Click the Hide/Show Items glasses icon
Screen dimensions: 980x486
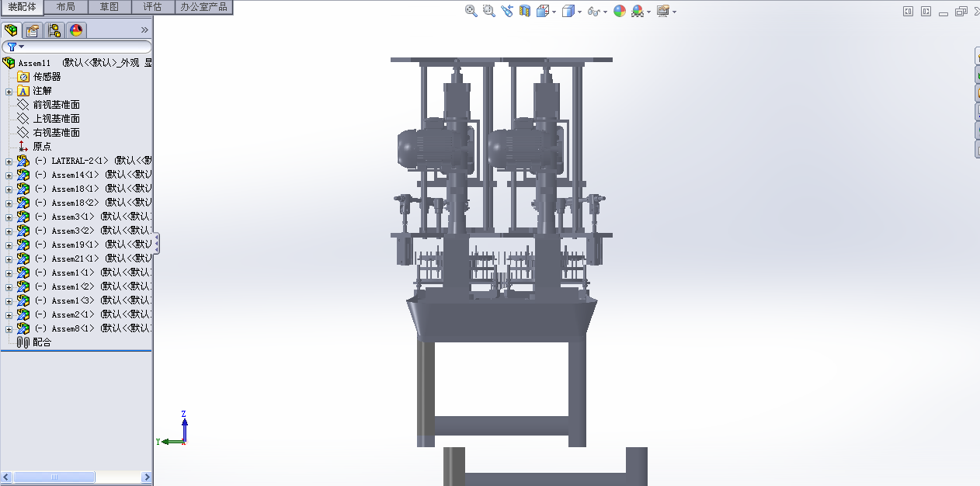pos(594,11)
